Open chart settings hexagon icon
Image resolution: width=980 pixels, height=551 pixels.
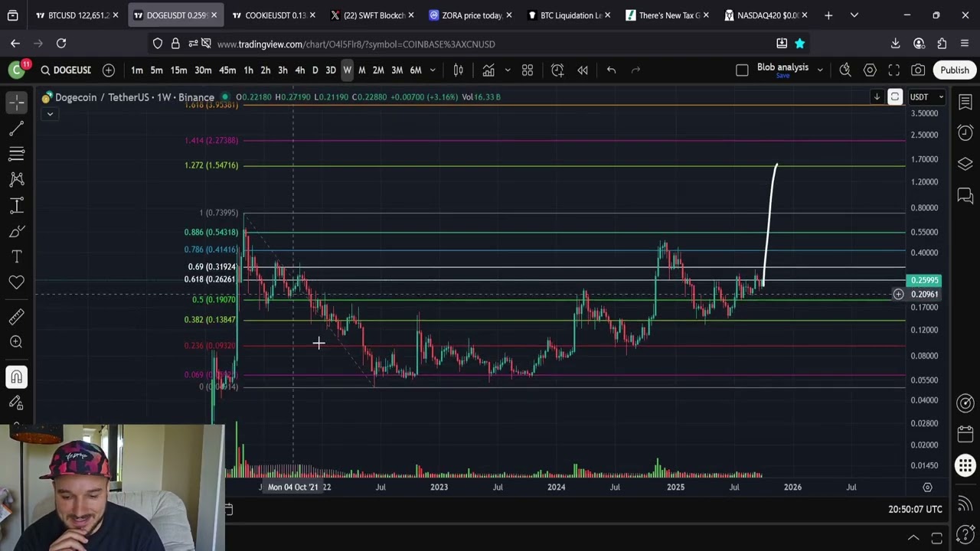click(x=870, y=70)
